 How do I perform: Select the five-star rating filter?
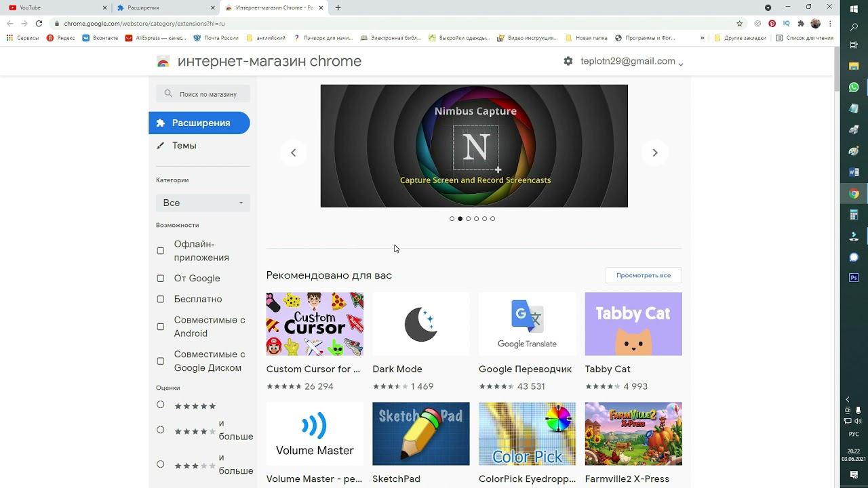tap(161, 405)
